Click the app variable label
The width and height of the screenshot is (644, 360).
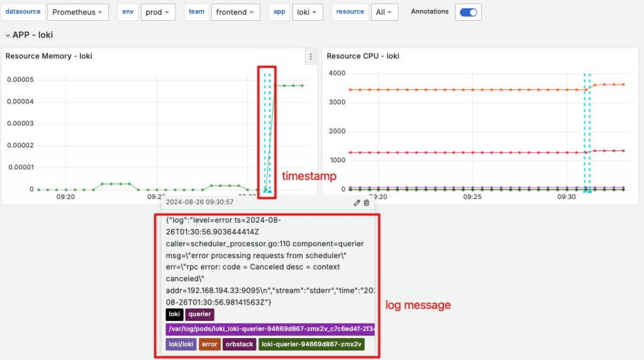point(279,12)
